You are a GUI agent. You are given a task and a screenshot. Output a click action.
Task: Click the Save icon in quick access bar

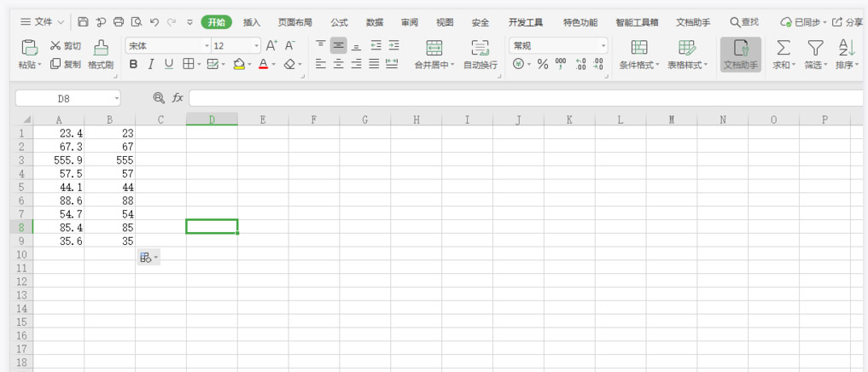83,22
